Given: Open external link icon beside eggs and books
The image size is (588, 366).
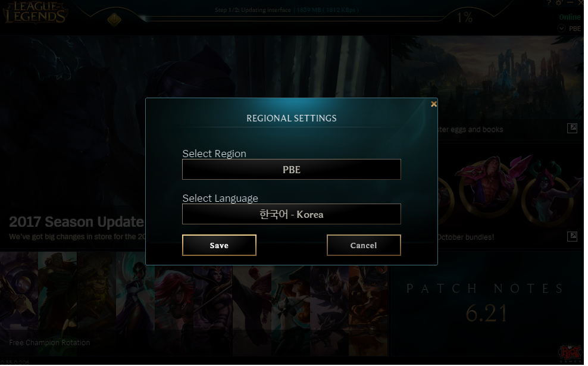Looking at the screenshot, I should [x=573, y=129].
